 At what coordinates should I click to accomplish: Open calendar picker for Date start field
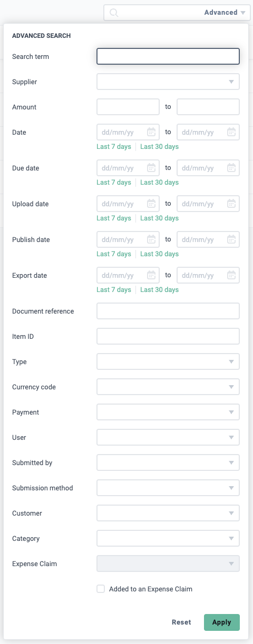pyautogui.click(x=151, y=132)
